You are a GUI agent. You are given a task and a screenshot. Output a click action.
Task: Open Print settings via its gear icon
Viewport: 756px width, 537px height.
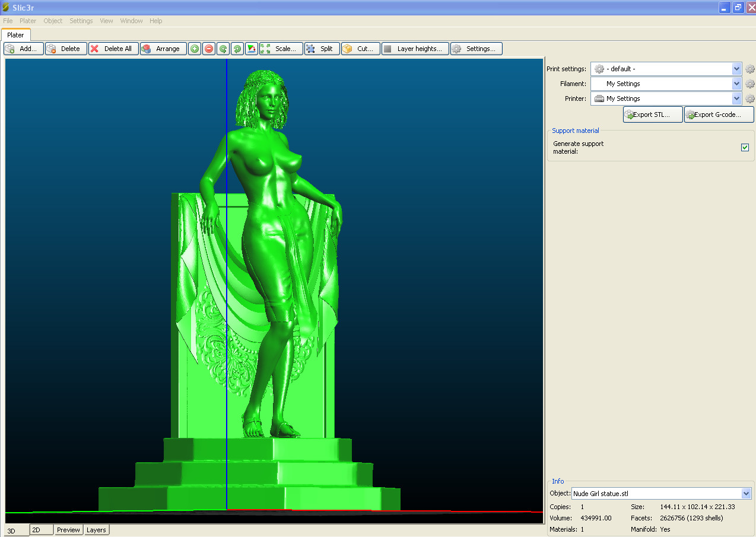pos(750,69)
